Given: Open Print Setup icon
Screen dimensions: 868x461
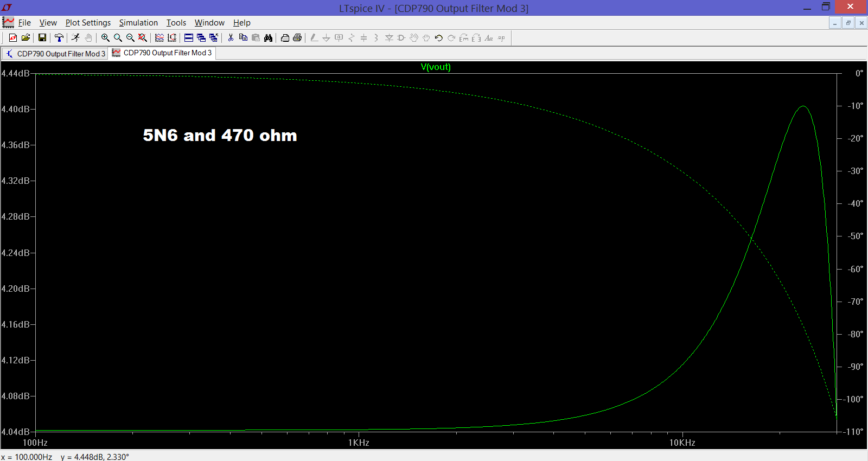Looking at the screenshot, I should pyautogui.click(x=285, y=37).
